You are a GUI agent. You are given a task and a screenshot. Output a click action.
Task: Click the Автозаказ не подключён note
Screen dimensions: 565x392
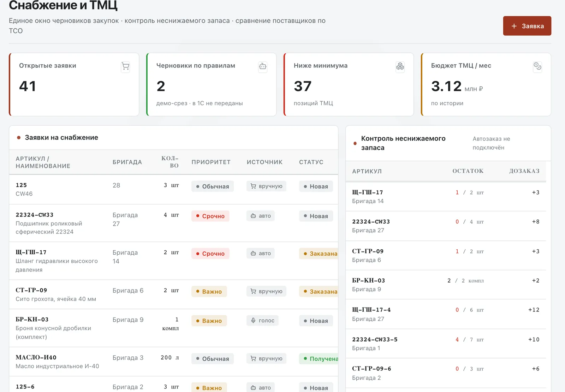pyautogui.click(x=491, y=143)
